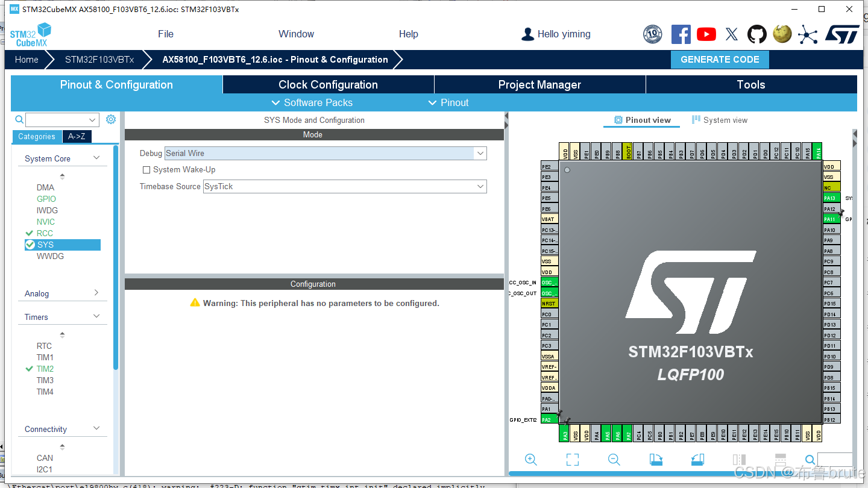Screen dimensions: 868x488
Task: Click the GENERATE CODE button
Action: pos(720,60)
